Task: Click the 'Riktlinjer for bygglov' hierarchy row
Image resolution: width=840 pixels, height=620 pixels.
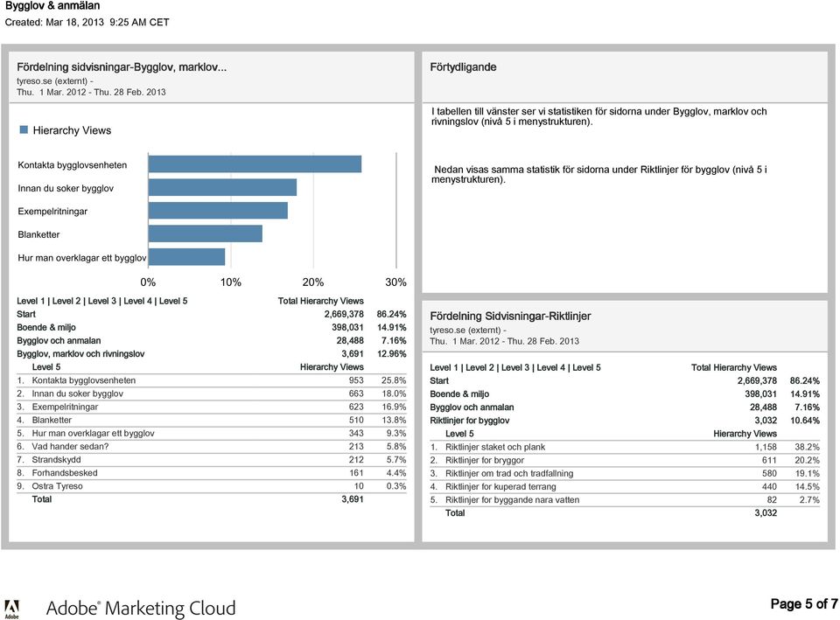Action: pyautogui.click(x=625, y=421)
